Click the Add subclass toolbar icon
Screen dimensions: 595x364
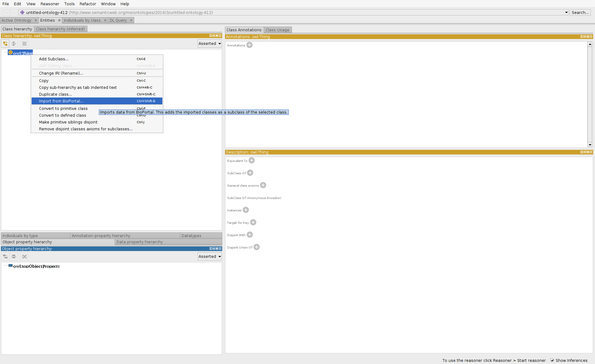[x=5, y=44]
